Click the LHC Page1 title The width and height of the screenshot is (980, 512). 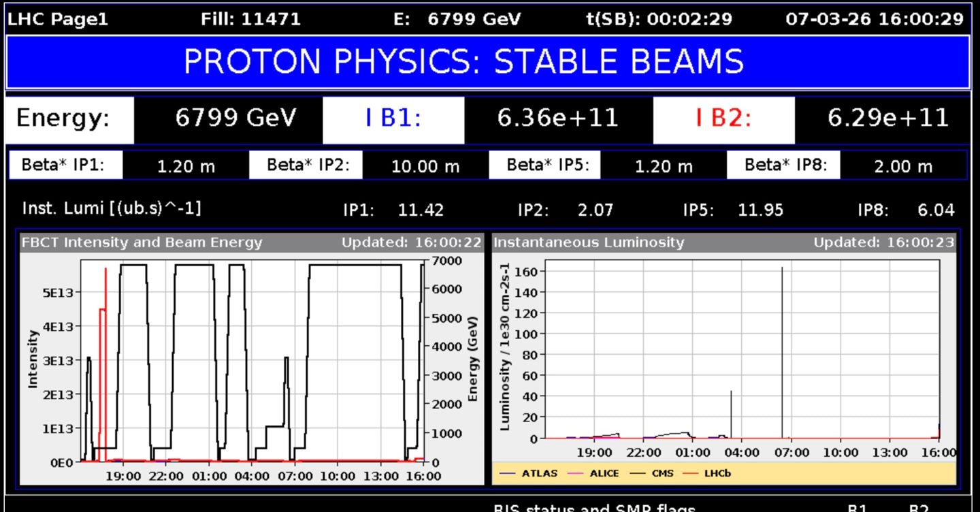click(x=58, y=19)
